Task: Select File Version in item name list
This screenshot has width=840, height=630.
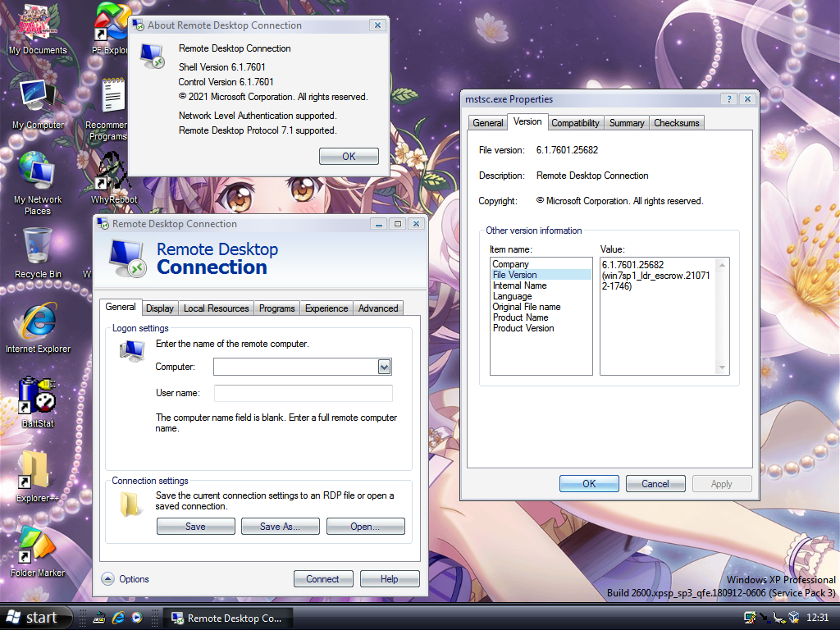Action: 541,275
